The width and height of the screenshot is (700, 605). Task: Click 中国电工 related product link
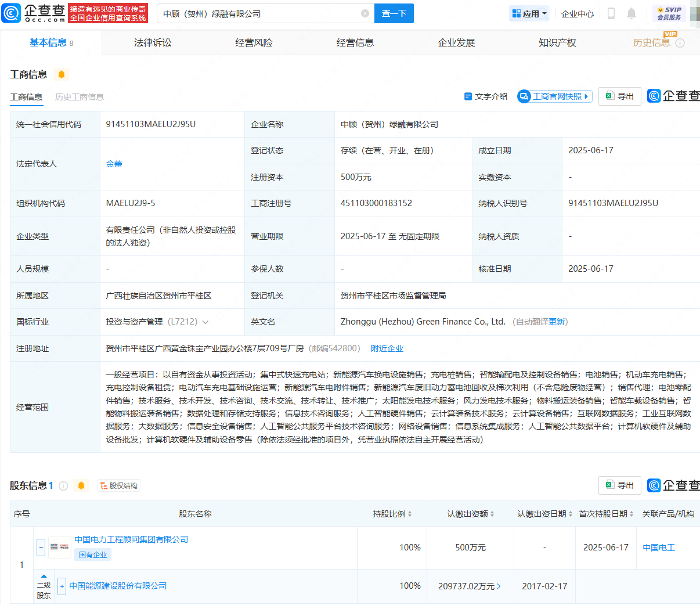click(x=659, y=548)
